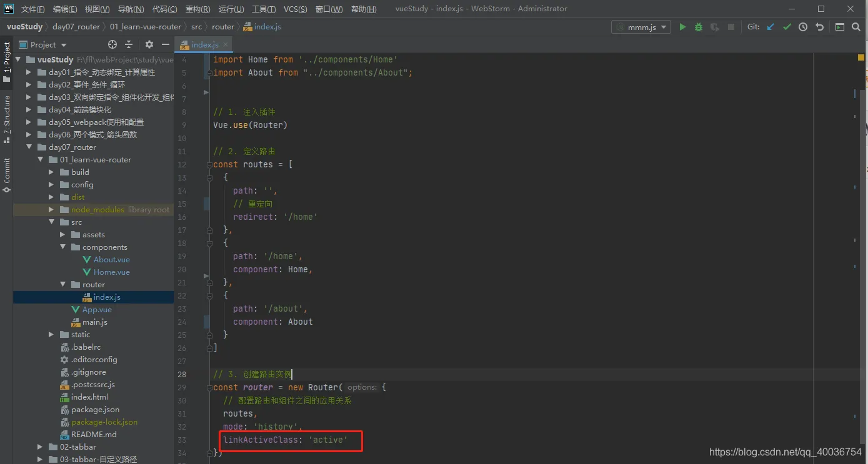Close the index.js editor tab
Screen dimensions: 868x464
point(226,45)
